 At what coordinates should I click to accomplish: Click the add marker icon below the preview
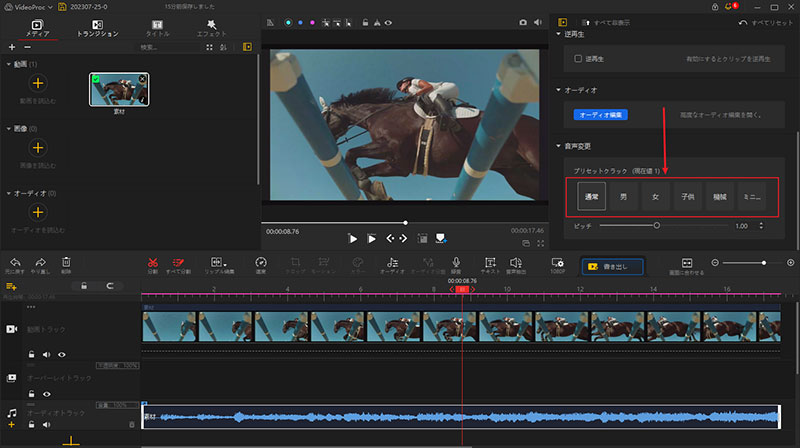coord(441,238)
